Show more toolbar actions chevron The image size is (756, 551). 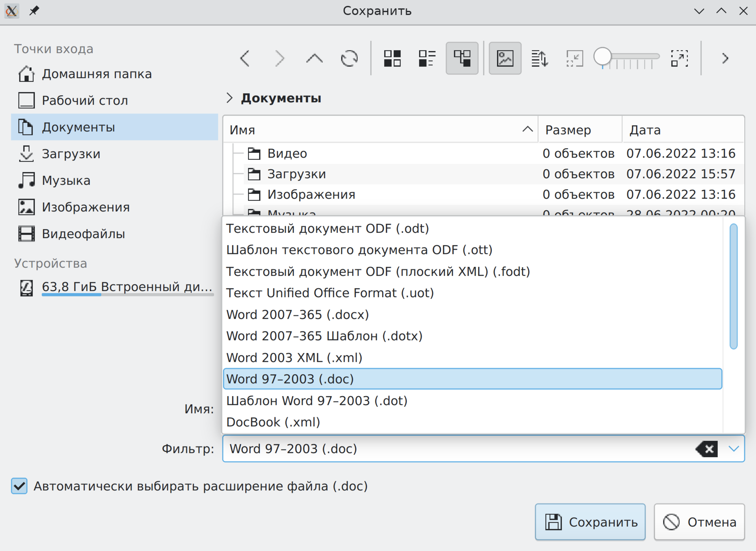pyautogui.click(x=725, y=59)
